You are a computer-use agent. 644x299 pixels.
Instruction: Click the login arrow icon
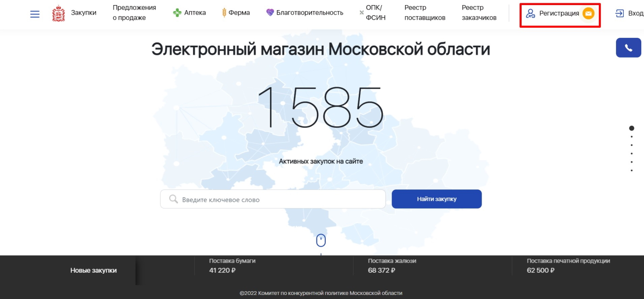[620, 13]
